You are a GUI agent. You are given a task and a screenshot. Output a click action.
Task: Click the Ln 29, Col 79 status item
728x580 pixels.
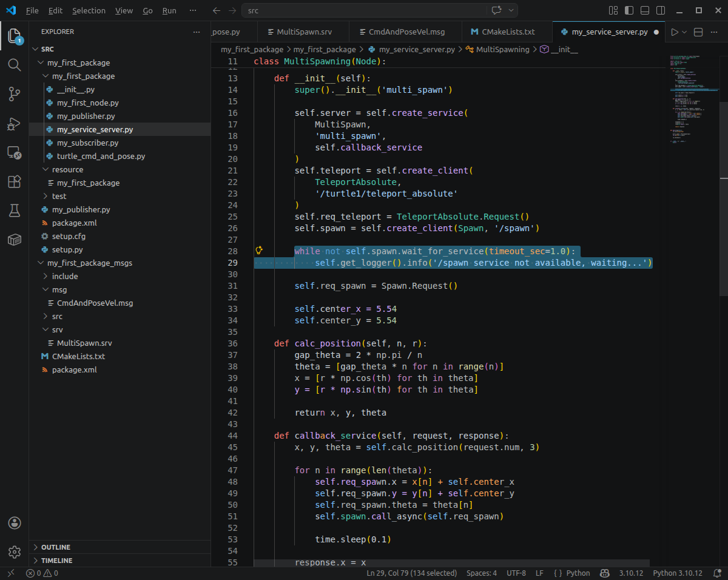[x=412, y=573]
